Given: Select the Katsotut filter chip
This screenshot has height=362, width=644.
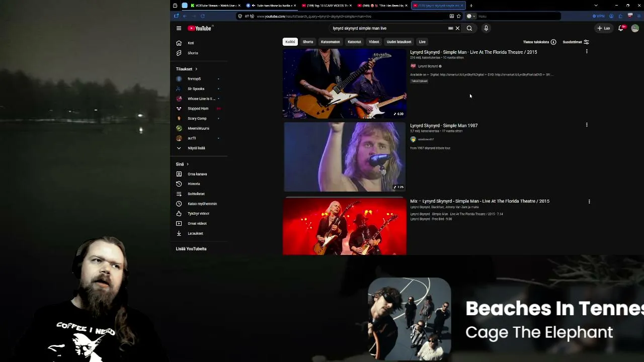Looking at the screenshot, I should 354,42.
